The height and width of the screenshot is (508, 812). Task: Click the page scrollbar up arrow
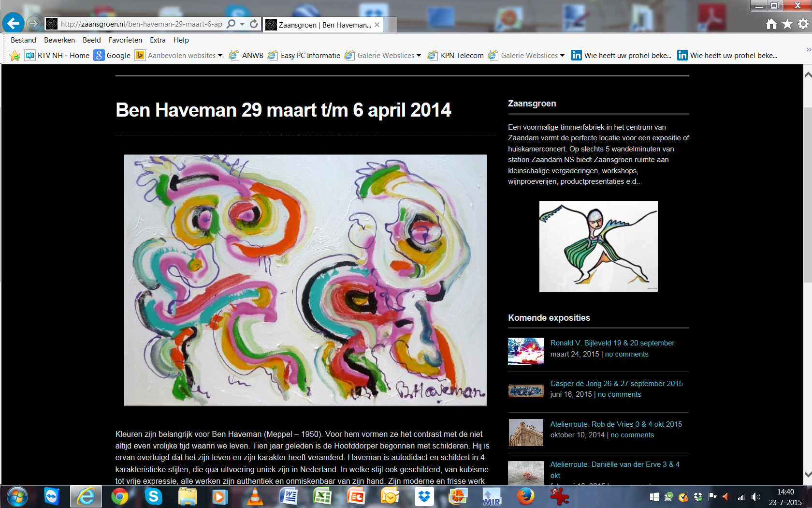tap(808, 75)
